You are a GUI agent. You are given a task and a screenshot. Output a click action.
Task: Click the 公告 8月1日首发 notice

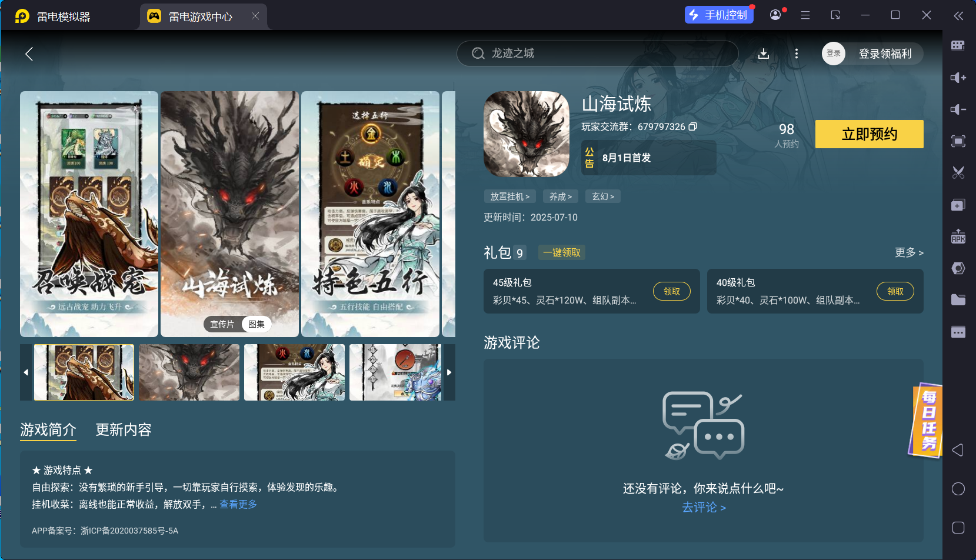pos(649,158)
